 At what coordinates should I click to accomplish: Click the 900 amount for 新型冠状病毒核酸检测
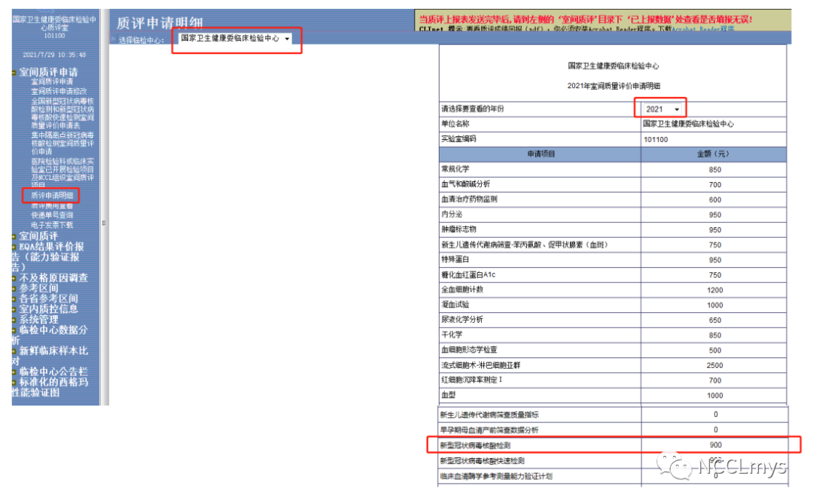(716, 445)
